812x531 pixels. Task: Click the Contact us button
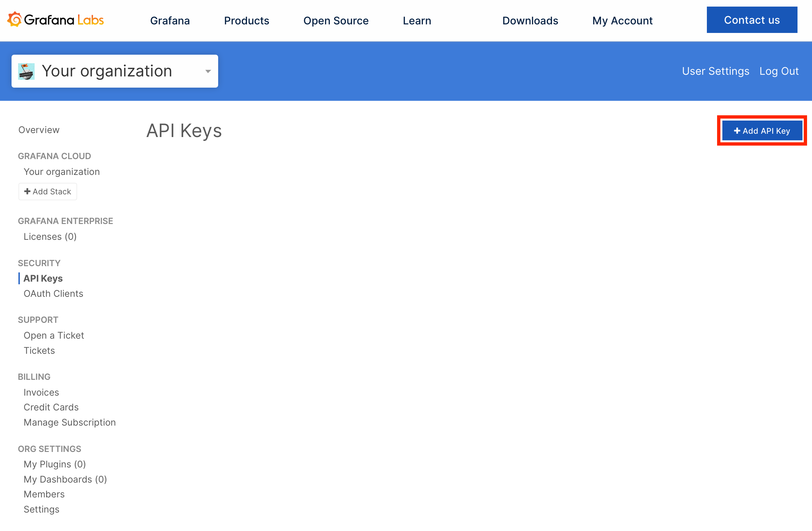[752, 20]
